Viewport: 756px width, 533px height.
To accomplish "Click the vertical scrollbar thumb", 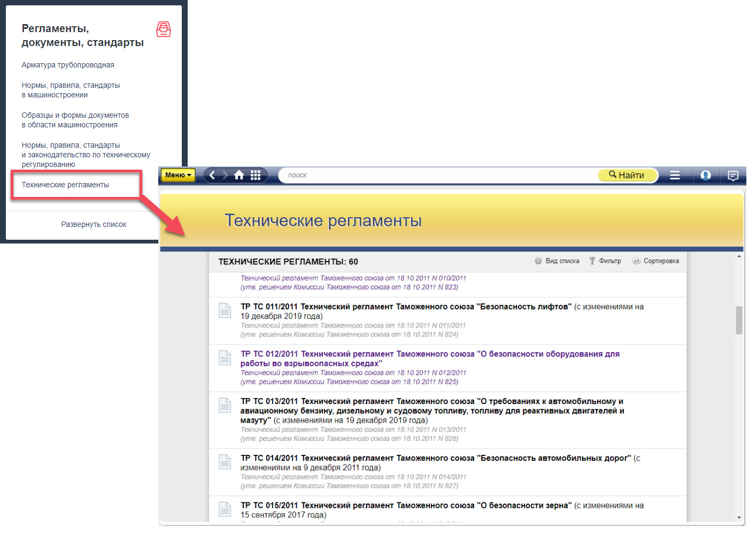I will point(739,320).
